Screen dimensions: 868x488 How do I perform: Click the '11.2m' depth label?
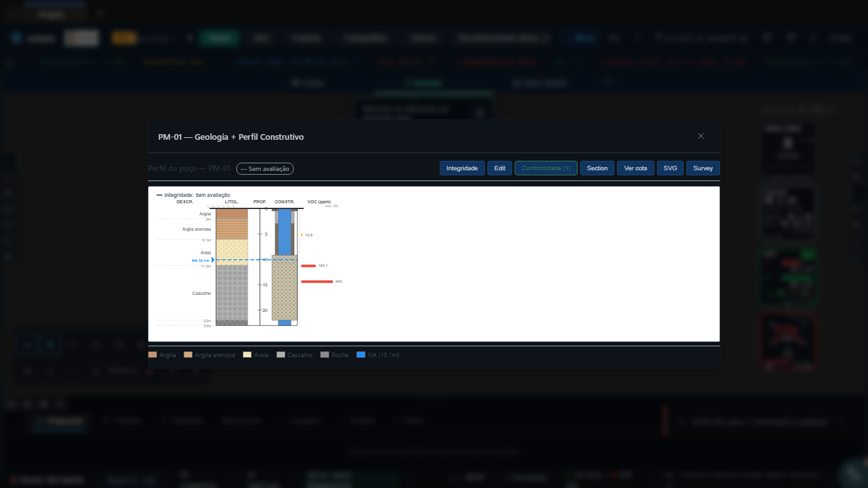(206, 266)
